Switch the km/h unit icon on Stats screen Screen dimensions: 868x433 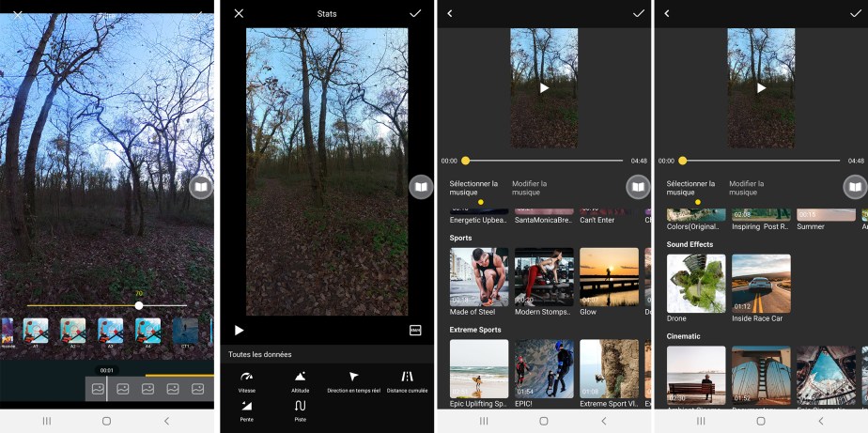coord(415,330)
